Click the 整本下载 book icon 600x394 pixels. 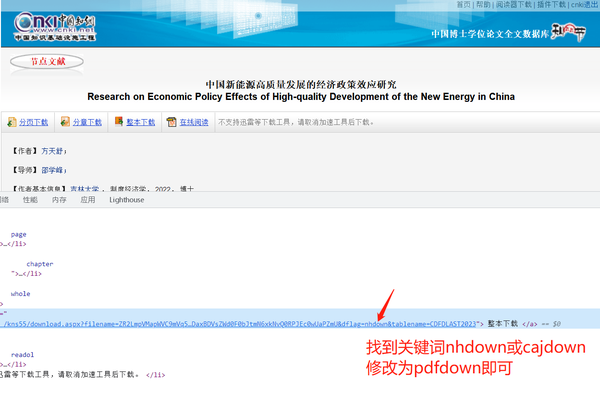coord(119,121)
